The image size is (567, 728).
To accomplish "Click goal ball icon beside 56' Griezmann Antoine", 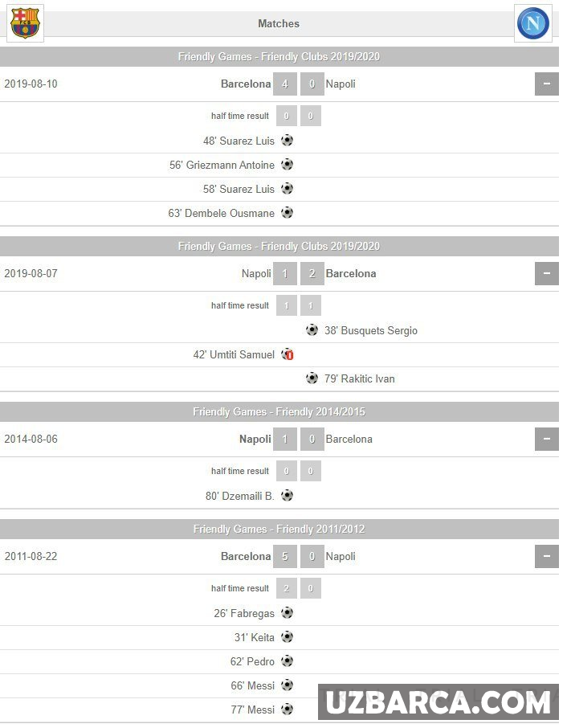I will click(287, 165).
